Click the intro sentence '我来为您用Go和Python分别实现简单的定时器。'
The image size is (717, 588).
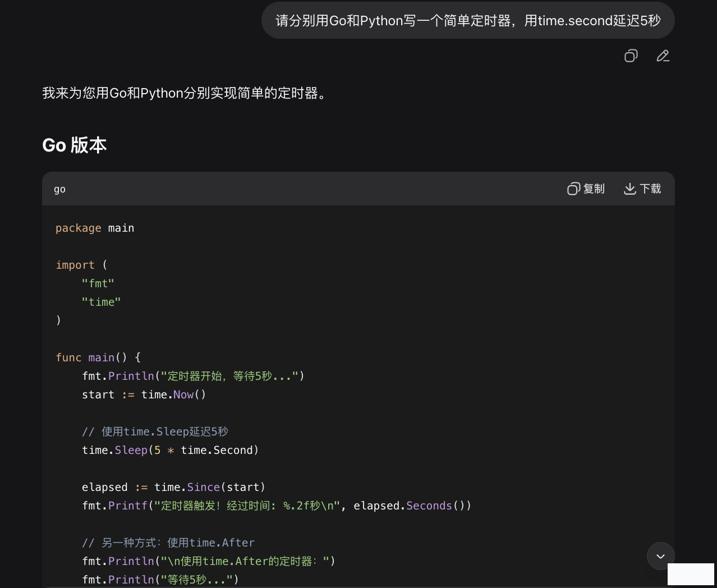185,93
